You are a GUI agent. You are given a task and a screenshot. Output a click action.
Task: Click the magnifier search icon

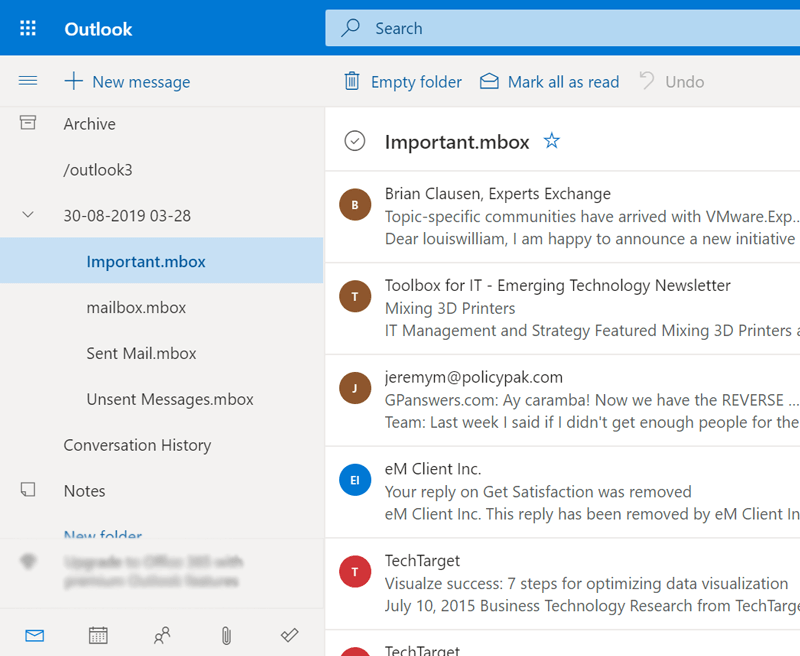pyautogui.click(x=351, y=28)
